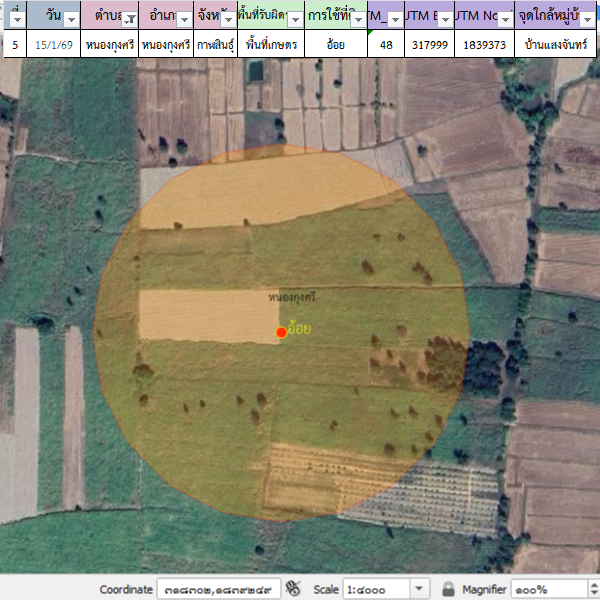Open the active filter on ตำบล column
This screenshot has width=600, height=600.
coord(128,20)
